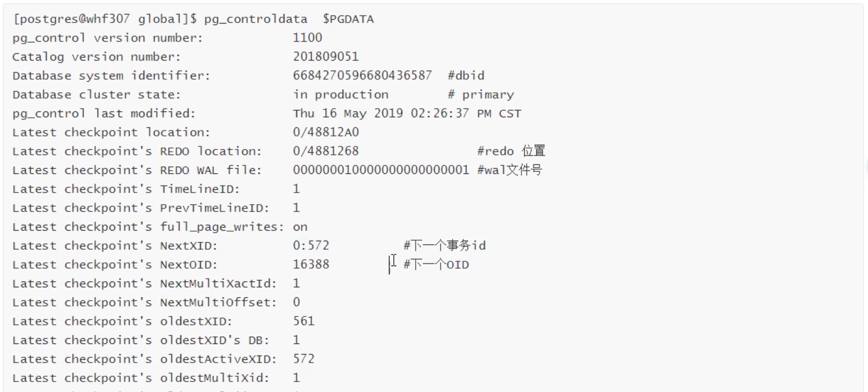
Task: Click the "Latest checkpoint's NextMultiXactId:" label
Action: pos(145,283)
